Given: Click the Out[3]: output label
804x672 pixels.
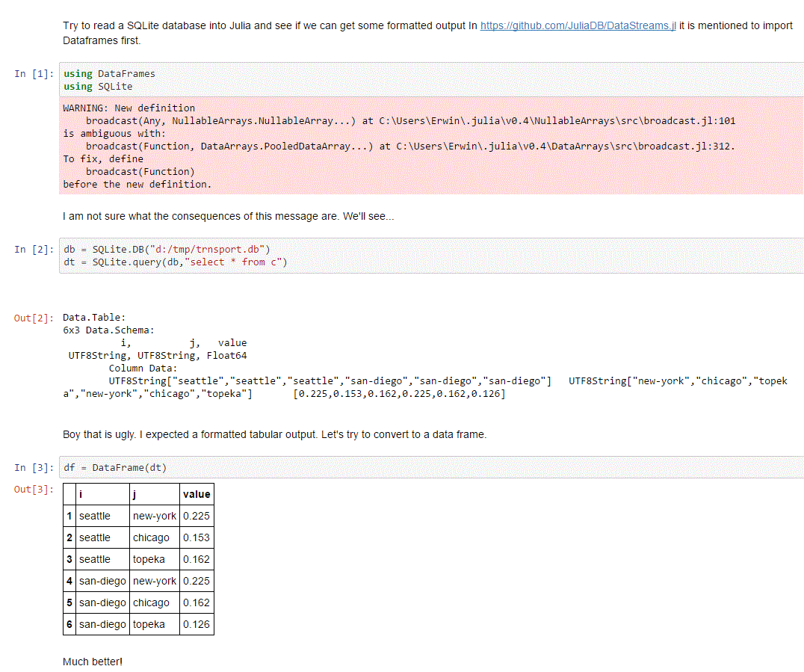Looking at the screenshot, I should tap(32, 488).
